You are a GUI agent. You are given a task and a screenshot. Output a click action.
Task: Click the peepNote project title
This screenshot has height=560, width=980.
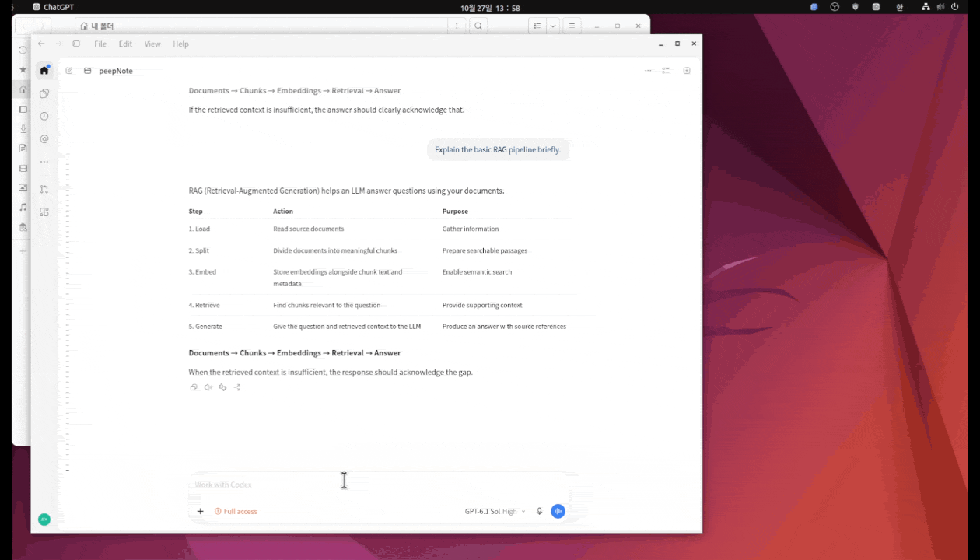coord(116,71)
